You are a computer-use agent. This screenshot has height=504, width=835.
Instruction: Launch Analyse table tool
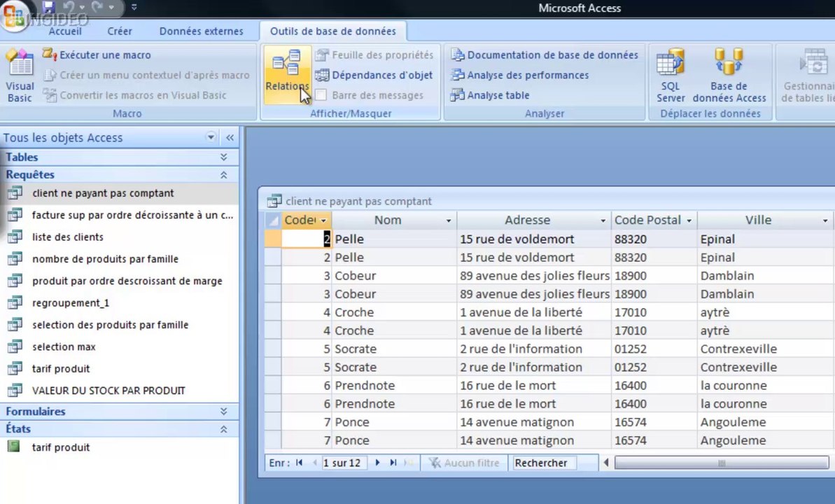(x=490, y=95)
